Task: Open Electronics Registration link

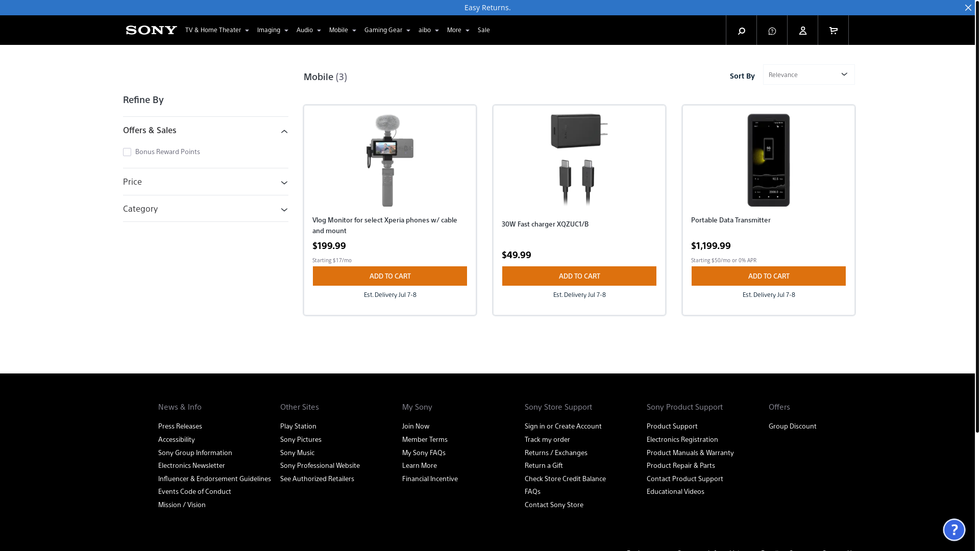Action: [682, 440]
